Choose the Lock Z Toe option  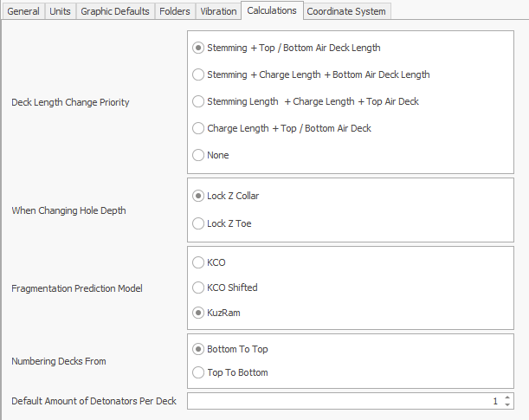199,223
